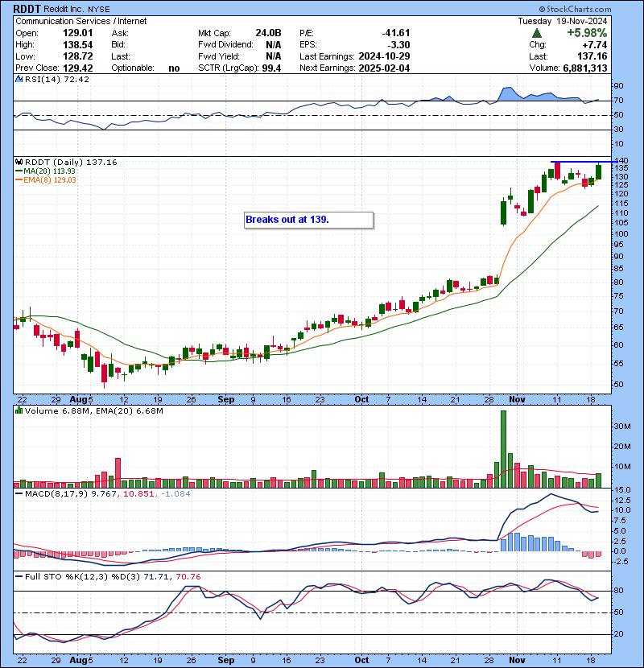Click the +5.98% percent change value
Viewport: 644px width, 668px height.
click(x=587, y=33)
